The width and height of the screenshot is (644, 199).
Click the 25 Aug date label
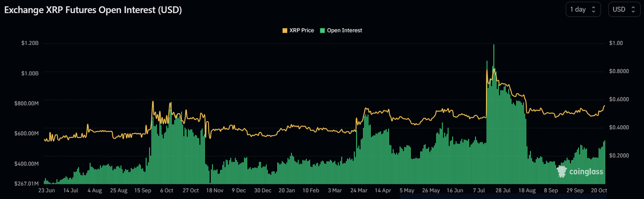click(x=119, y=191)
